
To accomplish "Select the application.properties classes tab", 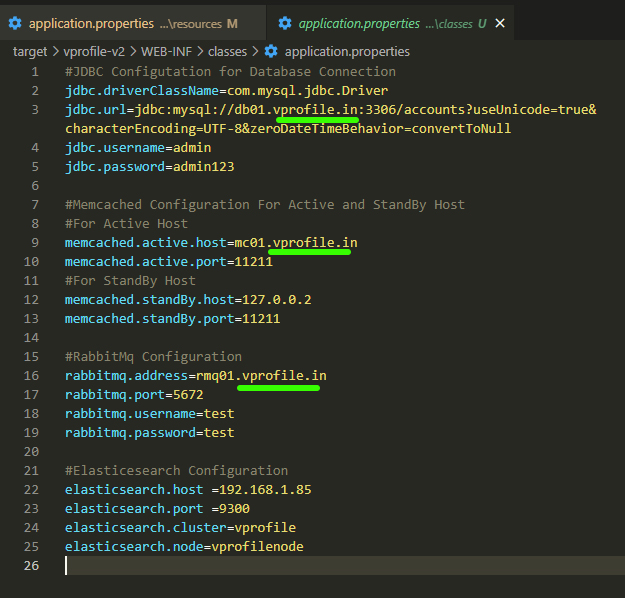I will tap(390, 23).
